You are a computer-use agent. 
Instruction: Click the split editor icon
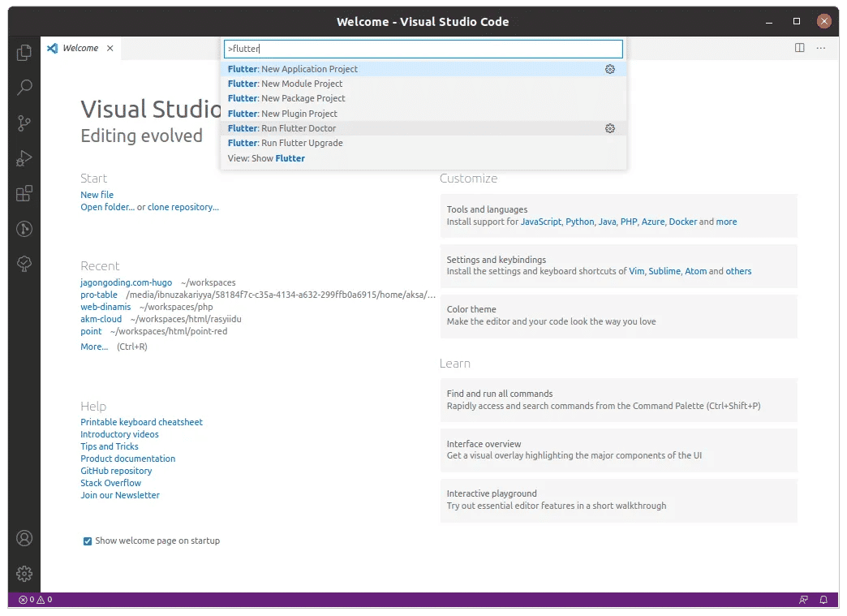(799, 48)
